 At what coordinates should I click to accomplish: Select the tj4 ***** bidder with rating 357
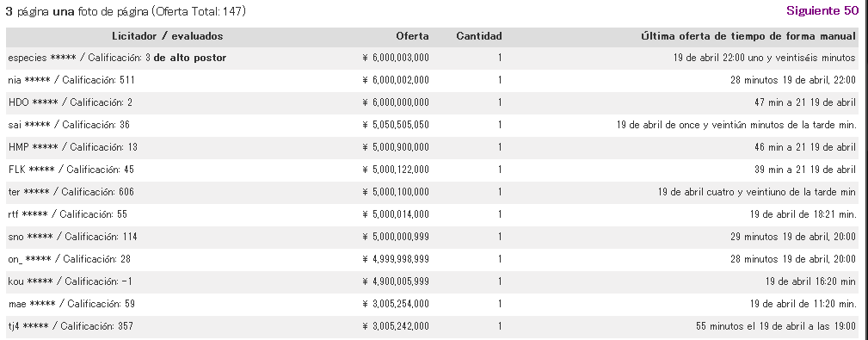[71, 326]
